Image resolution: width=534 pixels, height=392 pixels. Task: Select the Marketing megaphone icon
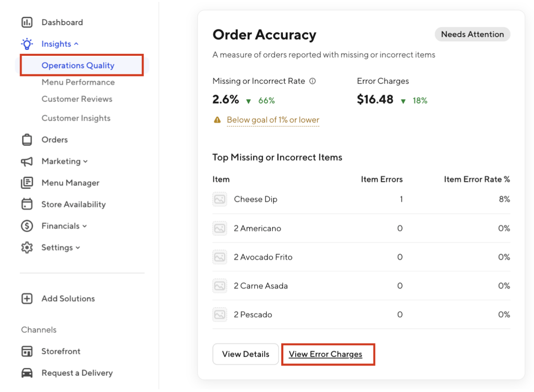point(27,161)
